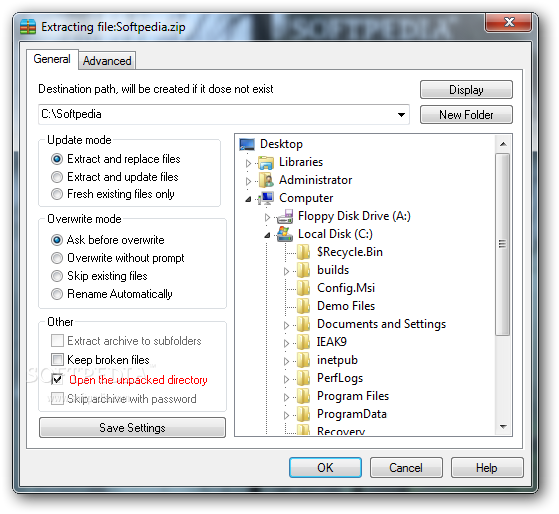559x514 pixels.
Task: Click the Program Files folder icon
Action: pyautogui.click(x=303, y=396)
